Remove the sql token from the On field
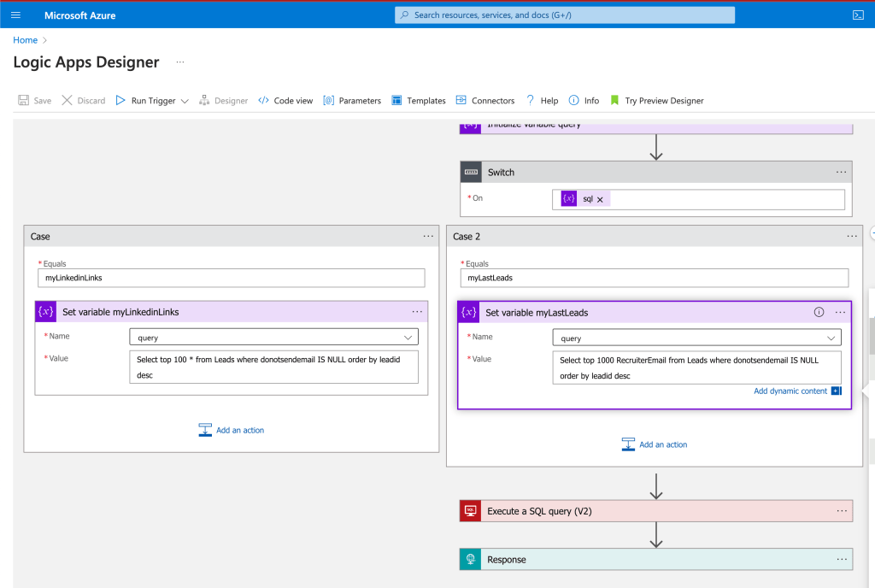 (x=600, y=200)
